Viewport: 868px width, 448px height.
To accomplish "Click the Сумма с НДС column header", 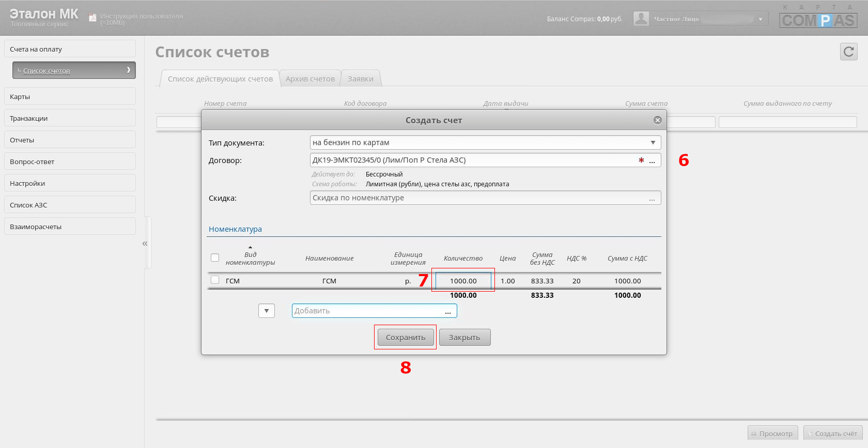I will pos(627,258).
